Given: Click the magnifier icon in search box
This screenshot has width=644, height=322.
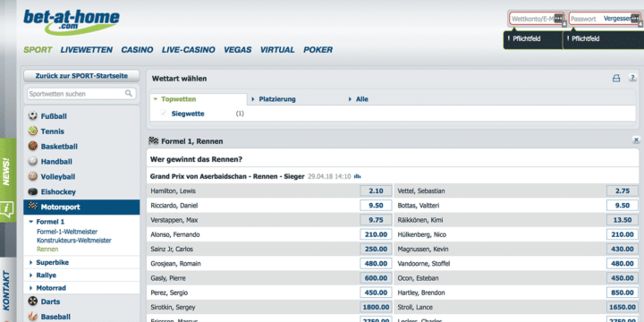Looking at the screenshot, I should [x=129, y=94].
